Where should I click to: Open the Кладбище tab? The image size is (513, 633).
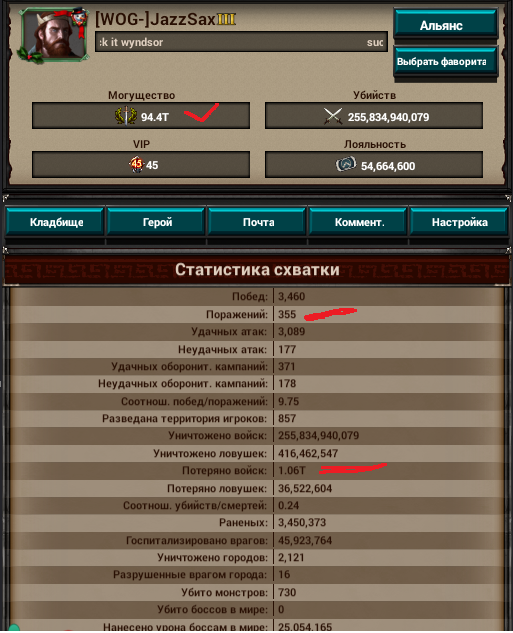point(56,222)
